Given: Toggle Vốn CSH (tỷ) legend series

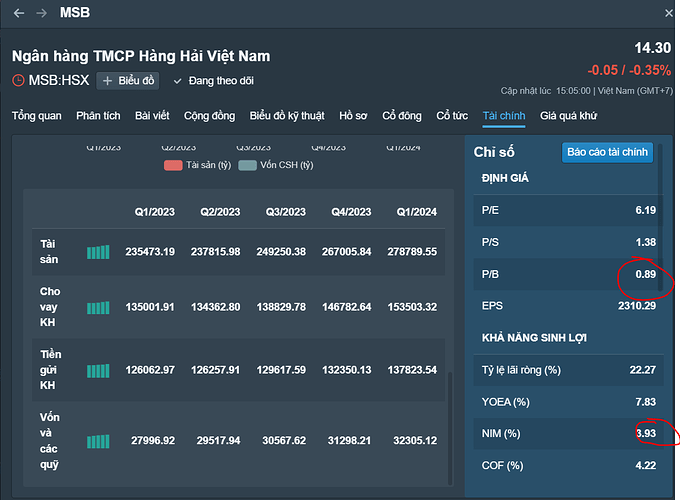Looking at the screenshot, I should 276,165.
